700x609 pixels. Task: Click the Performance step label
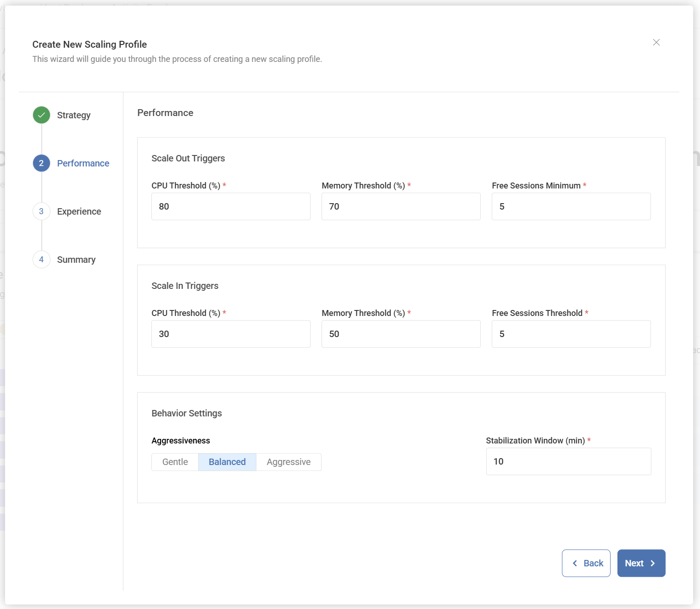point(83,163)
